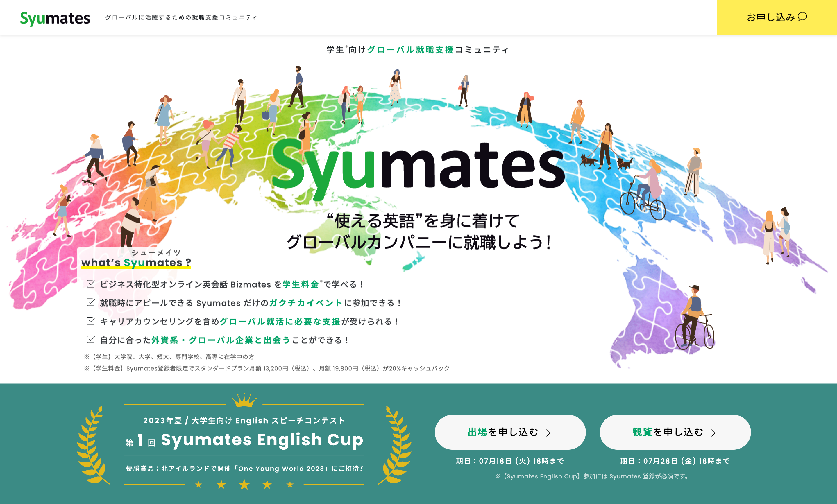837x504 pixels.
Task: Click the header tagline グローバルに活躍するための就職支援コミュニティ
Action: 181,18
